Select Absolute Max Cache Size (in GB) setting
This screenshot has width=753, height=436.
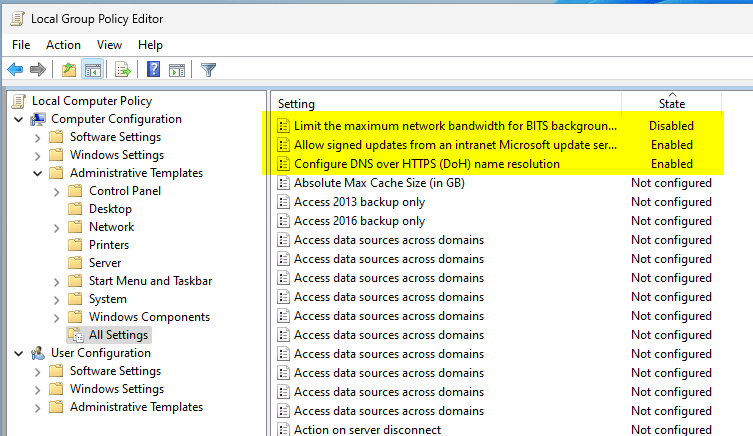click(x=379, y=183)
